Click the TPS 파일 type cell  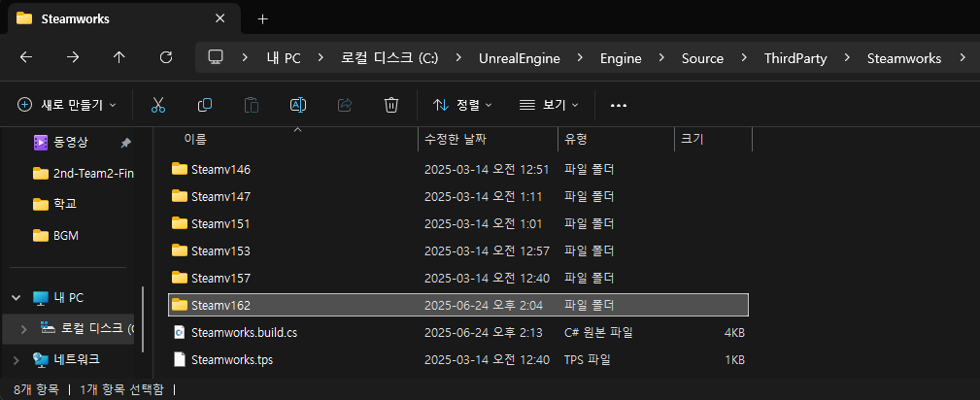click(587, 360)
